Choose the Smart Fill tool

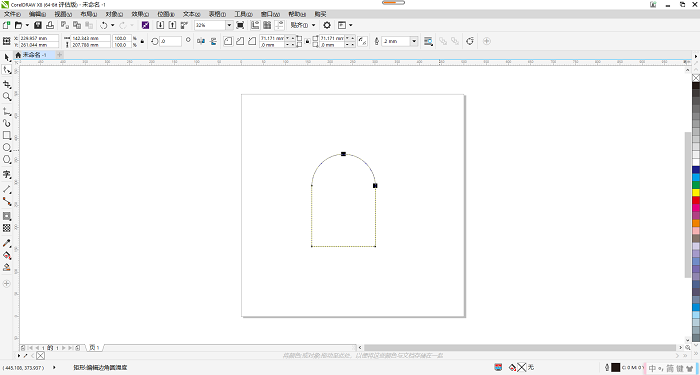click(x=7, y=267)
